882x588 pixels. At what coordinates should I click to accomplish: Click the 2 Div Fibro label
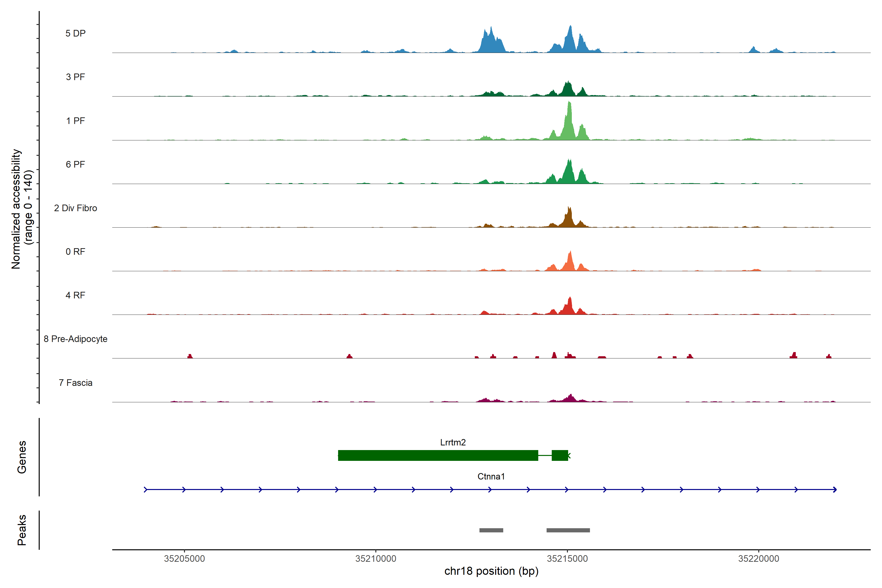pos(75,208)
